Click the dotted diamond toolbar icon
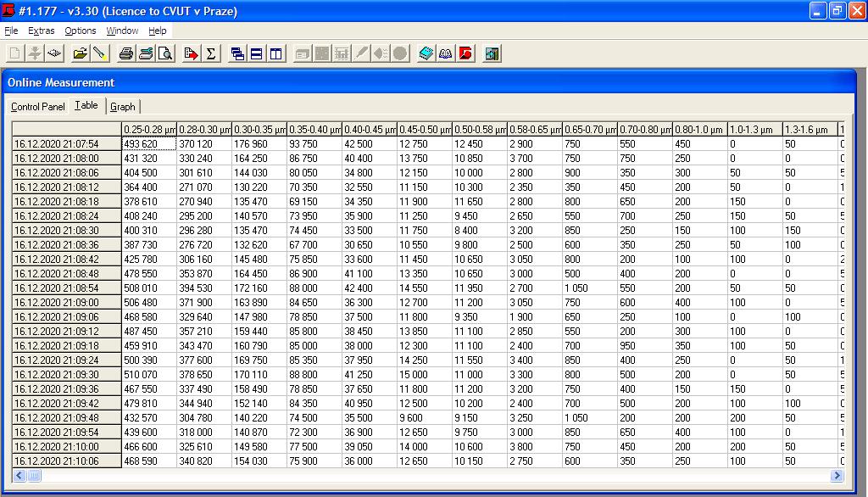Screen dimensions: 868x497 [54, 53]
